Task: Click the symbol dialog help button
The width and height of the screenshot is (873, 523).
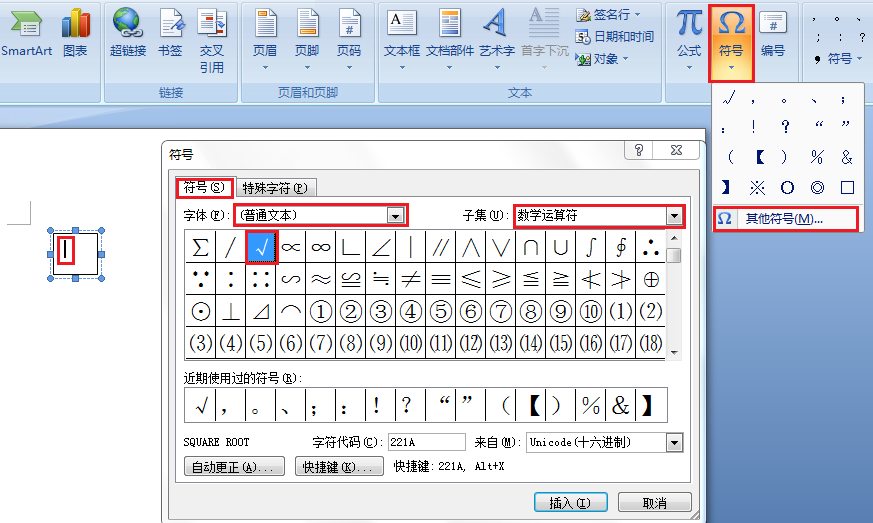Action: [x=639, y=150]
